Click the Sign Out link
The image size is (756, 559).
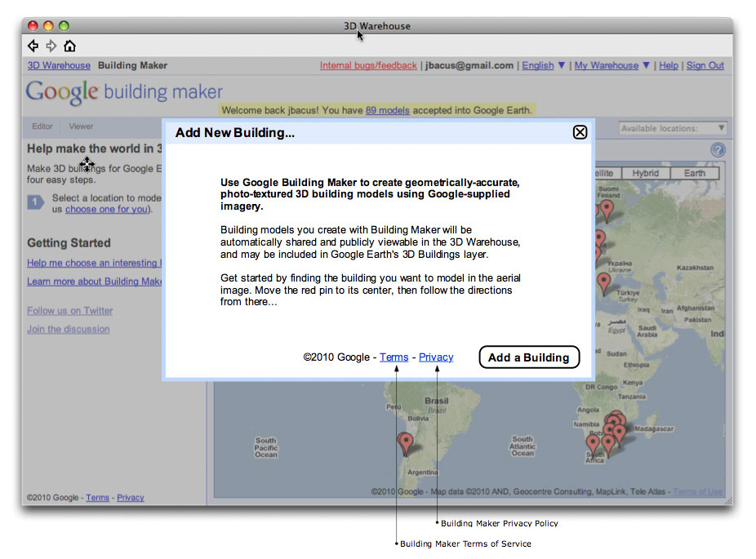pyautogui.click(x=705, y=65)
